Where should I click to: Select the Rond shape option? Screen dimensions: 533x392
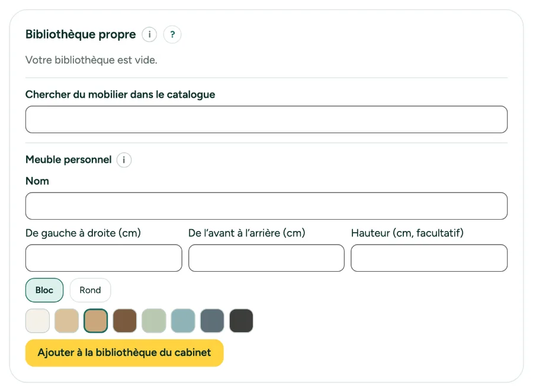tap(91, 290)
